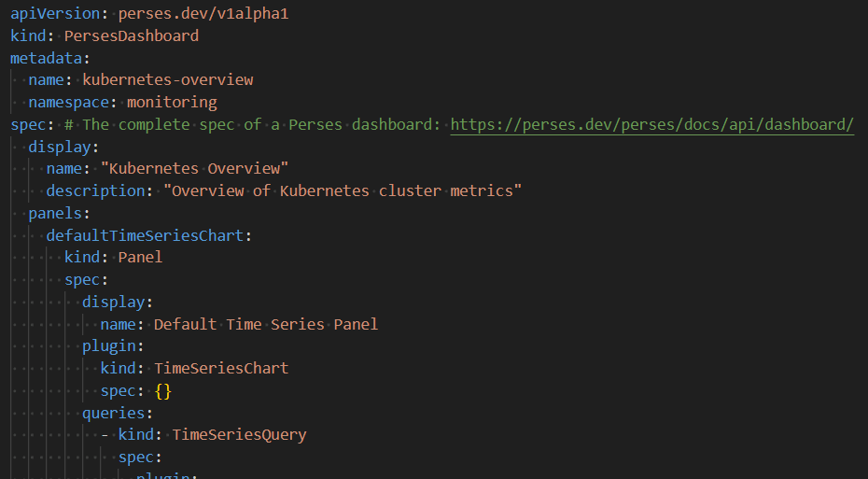Click the apiVersion key

click(x=55, y=14)
